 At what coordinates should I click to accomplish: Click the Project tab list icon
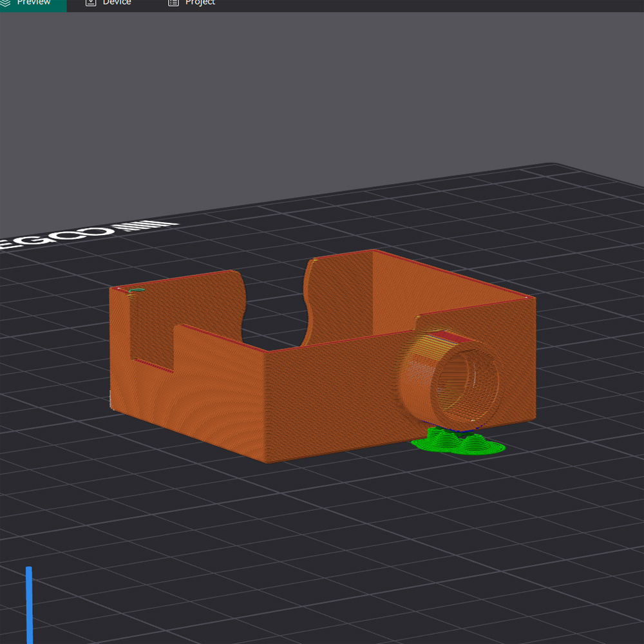173,3
